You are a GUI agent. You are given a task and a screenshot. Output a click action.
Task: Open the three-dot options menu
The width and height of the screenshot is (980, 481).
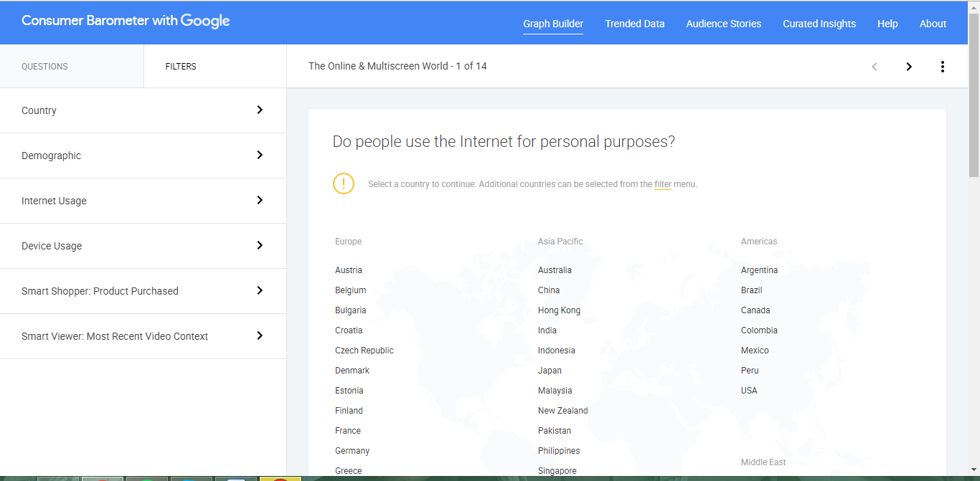coord(943,66)
